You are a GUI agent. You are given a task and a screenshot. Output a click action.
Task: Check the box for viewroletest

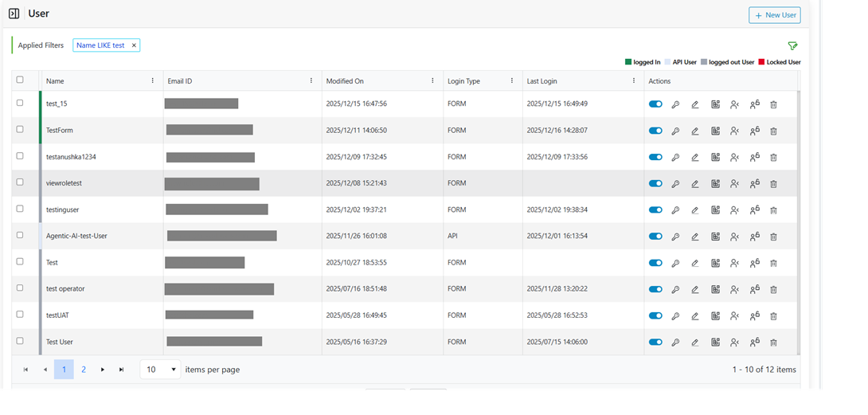20,182
